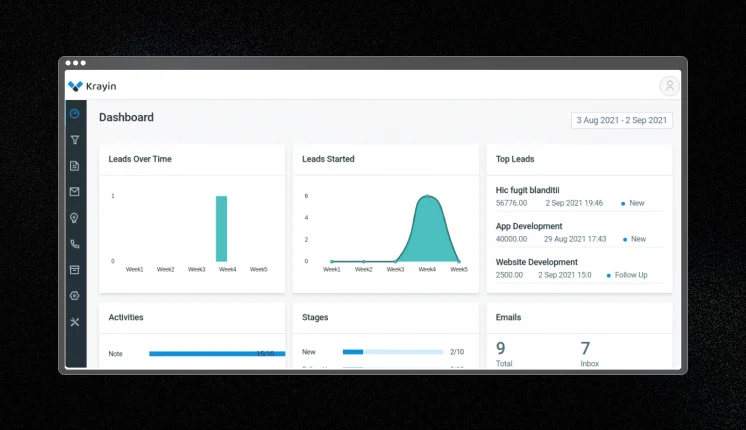Screen dimensions: 746x430
Task: Open the Dashboard icon in sidebar
Action: 74,113
